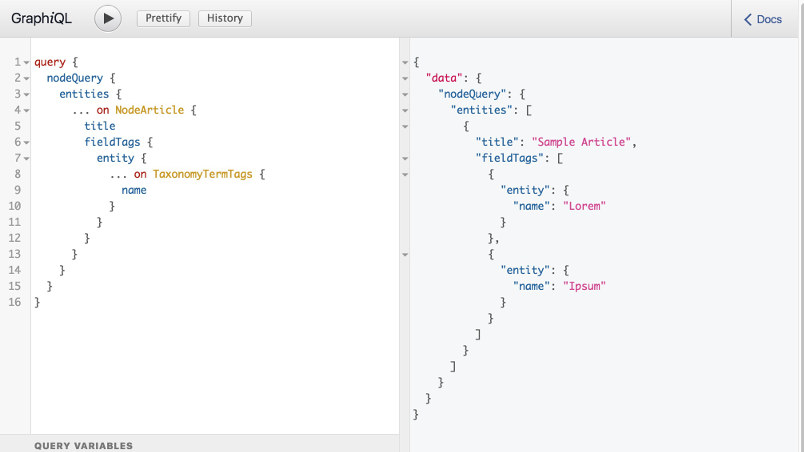The height and width of the screenshot is (452, 804).
Task: Collapse fieldTags block at line 6
Action: pyautogui.click(x=26, y=142)
